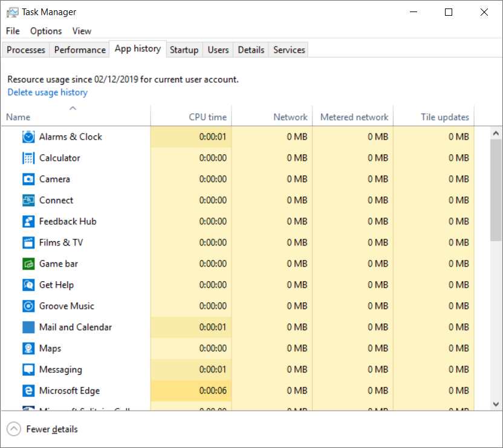Sort by the Name column header

point(76,115)
